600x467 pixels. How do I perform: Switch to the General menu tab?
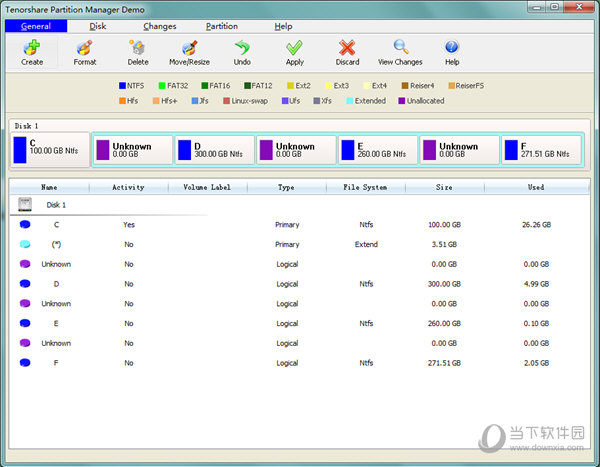point(36,26)
